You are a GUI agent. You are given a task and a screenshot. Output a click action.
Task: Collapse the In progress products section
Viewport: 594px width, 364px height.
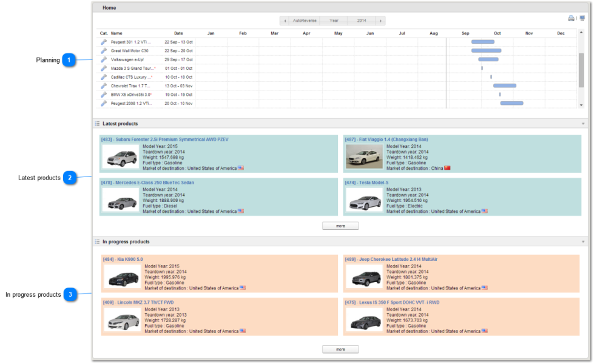click(583, 241)
